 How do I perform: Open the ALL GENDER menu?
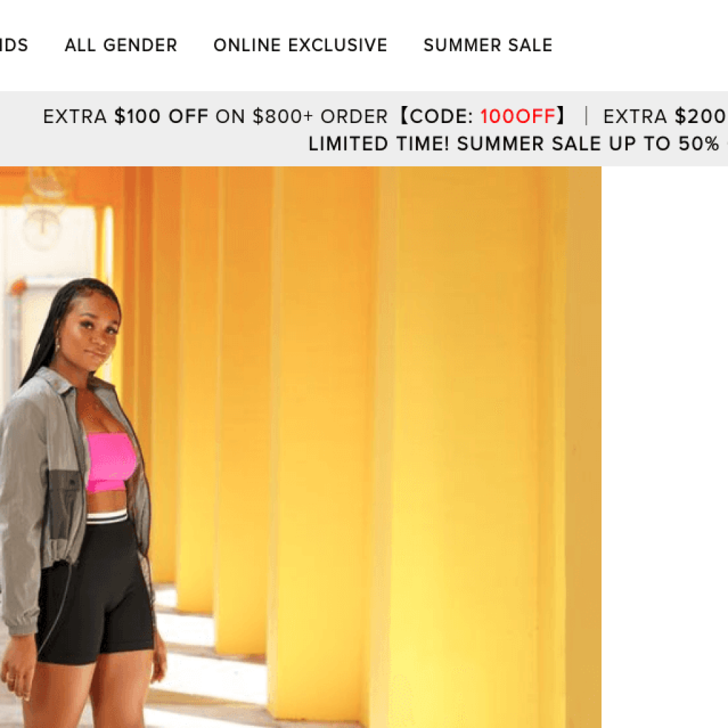121,45
